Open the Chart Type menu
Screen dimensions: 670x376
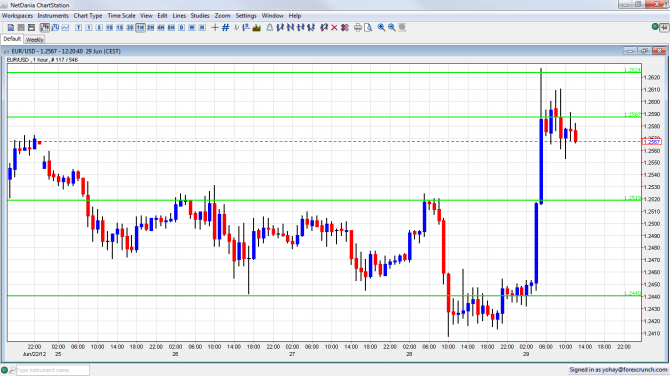click(x=88, y=16)
